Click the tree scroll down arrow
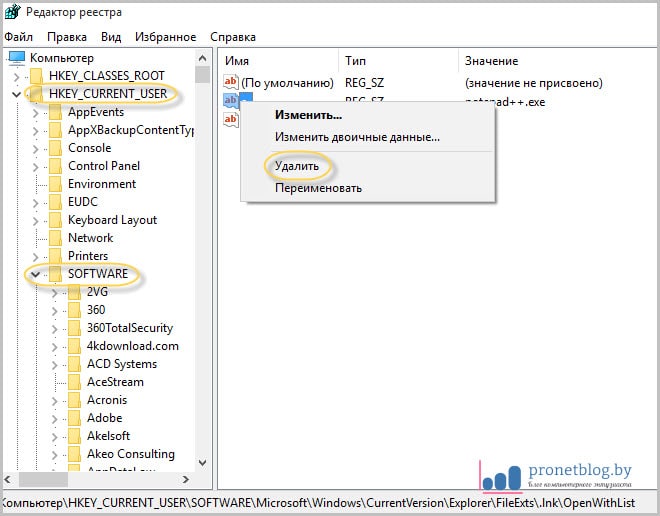 [202, 463]
